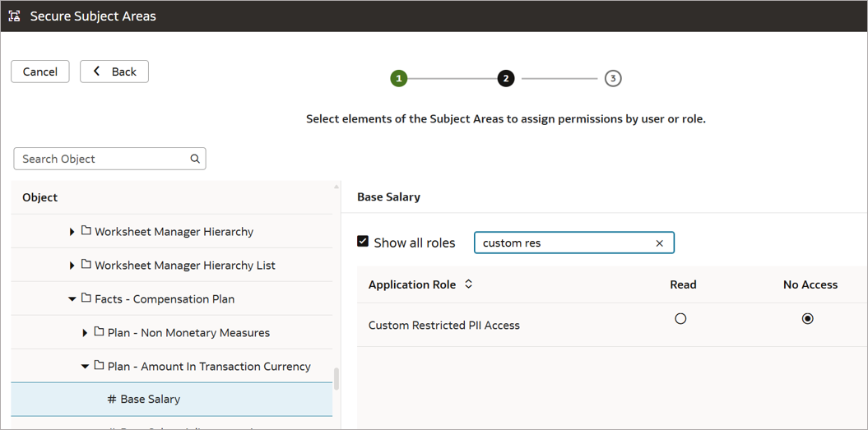Viewport: 868px width, 430px height.
Task: Collapse Plan - Amount In Transaction Currency node
Action: [85, 367]
